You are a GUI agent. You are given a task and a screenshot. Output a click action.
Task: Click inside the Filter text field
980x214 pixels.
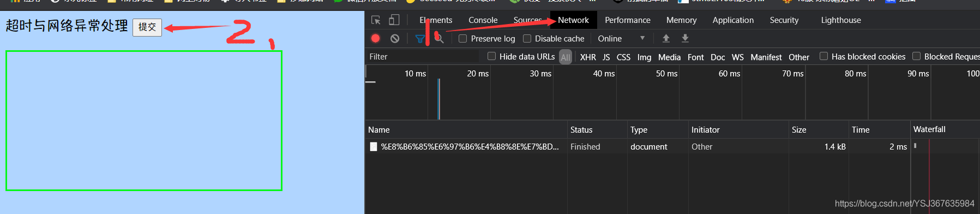422,57
